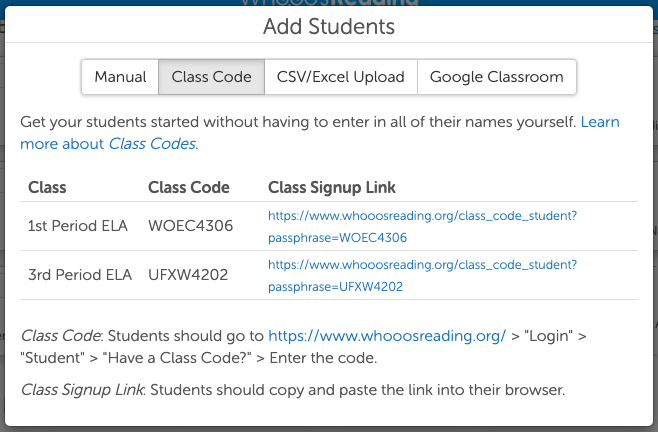The height and width of the screenshot is (432, 658).
Task: Click the Add Students dialog title
Action: [329, 26]
